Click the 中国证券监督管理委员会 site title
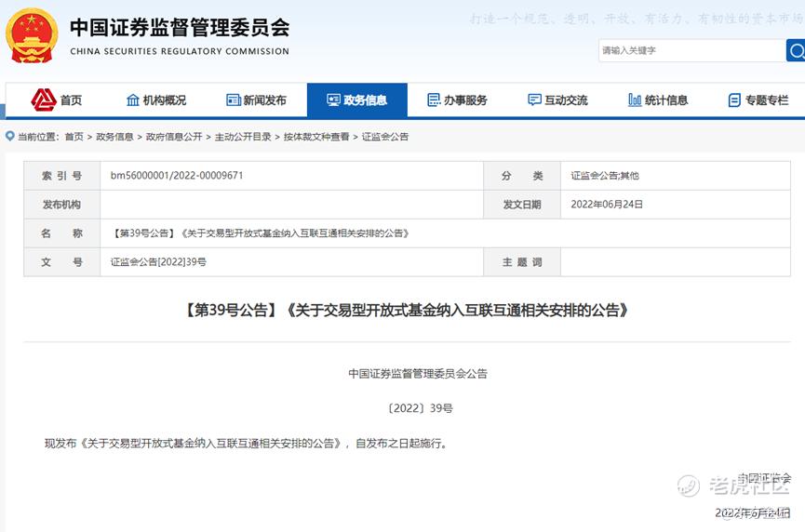805x532 pixels. pos(180,27)
